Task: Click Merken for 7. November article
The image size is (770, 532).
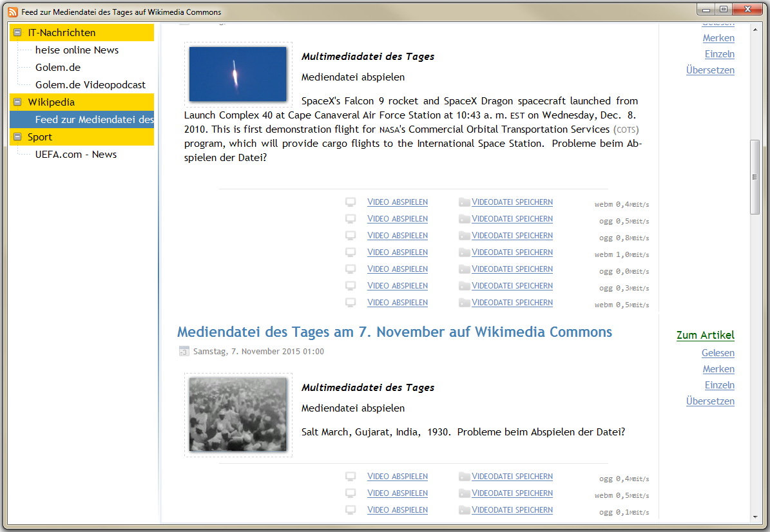Action: click(718, 369)
